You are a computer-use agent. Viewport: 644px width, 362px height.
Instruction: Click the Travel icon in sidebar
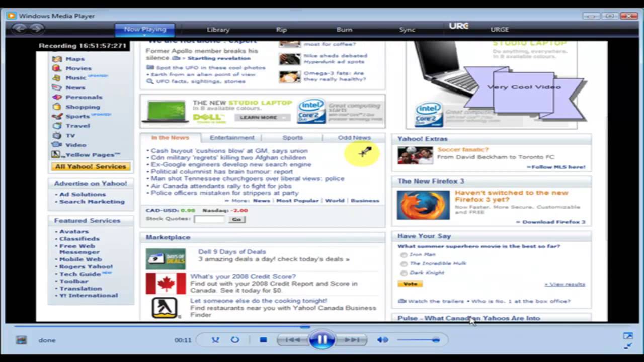[x=57, y=126]
